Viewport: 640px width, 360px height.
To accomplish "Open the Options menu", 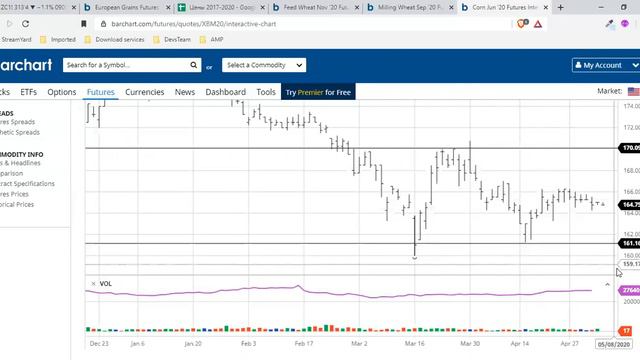I will pyautogui.click(x=62, y=92).
